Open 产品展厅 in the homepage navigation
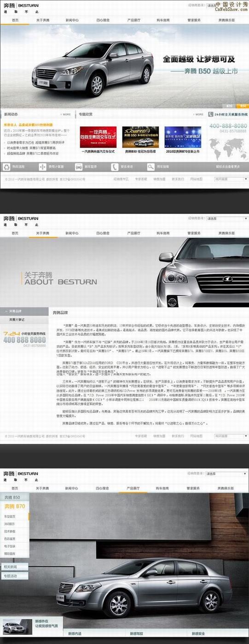This screenshot has height=644, width=249. coord(133,21)
